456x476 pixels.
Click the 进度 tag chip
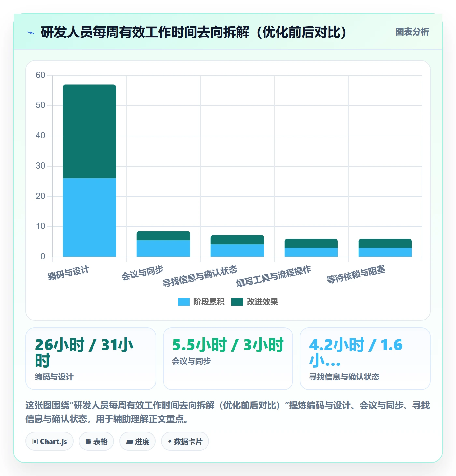(137, 441)
